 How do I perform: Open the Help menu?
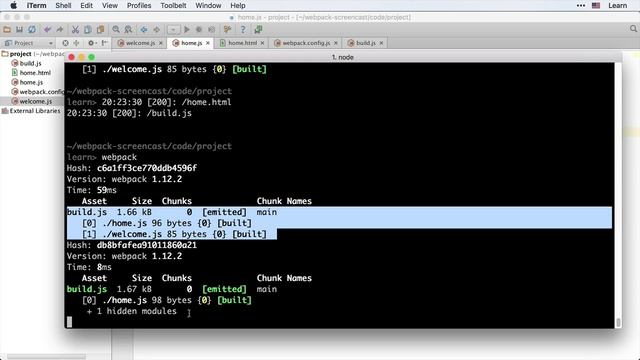coord(238,5)
